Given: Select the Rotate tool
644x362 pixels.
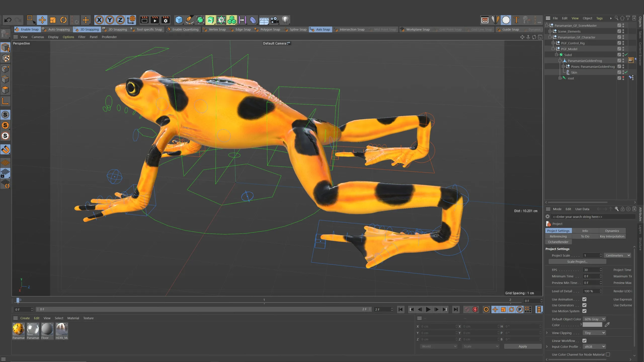Looking at the screenshot, I should (x=63, y=20).
